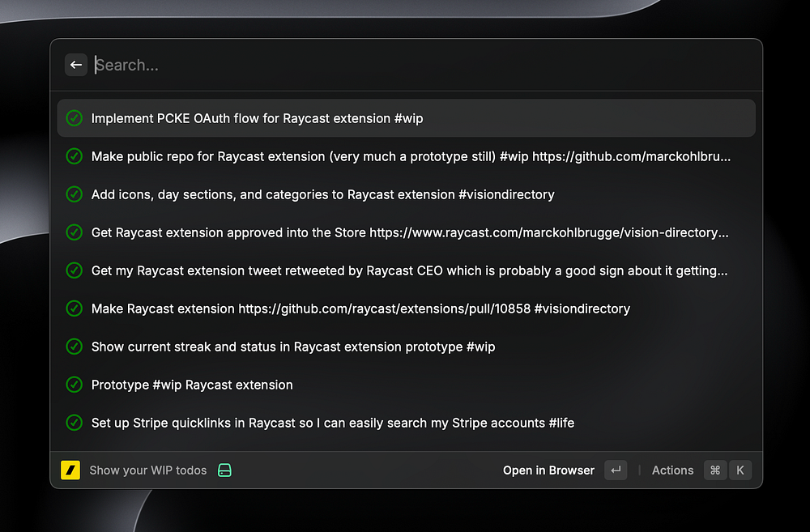Click Open in Browser action
The height and width of the screenshot is (532, 810).
[548, 470]
